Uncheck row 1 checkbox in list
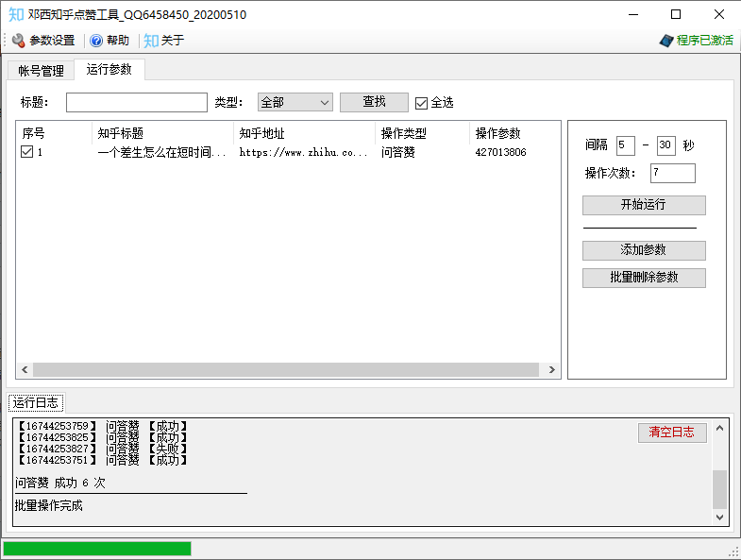 coord(27,151)
